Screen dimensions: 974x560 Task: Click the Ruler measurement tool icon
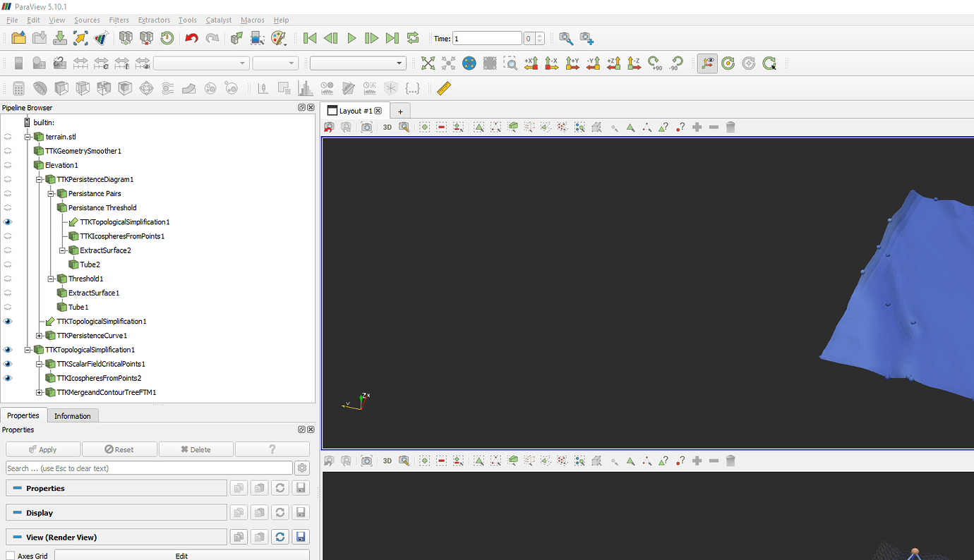[x=444, y=88]
